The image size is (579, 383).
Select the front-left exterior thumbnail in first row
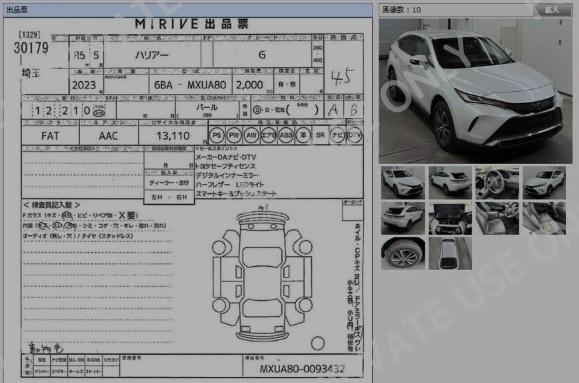pos(403,182)
